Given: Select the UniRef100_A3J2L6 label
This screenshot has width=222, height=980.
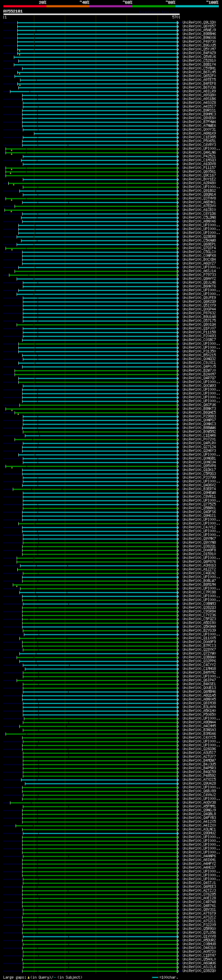Looking at the screenshot, I should click(x=199, y=967).
